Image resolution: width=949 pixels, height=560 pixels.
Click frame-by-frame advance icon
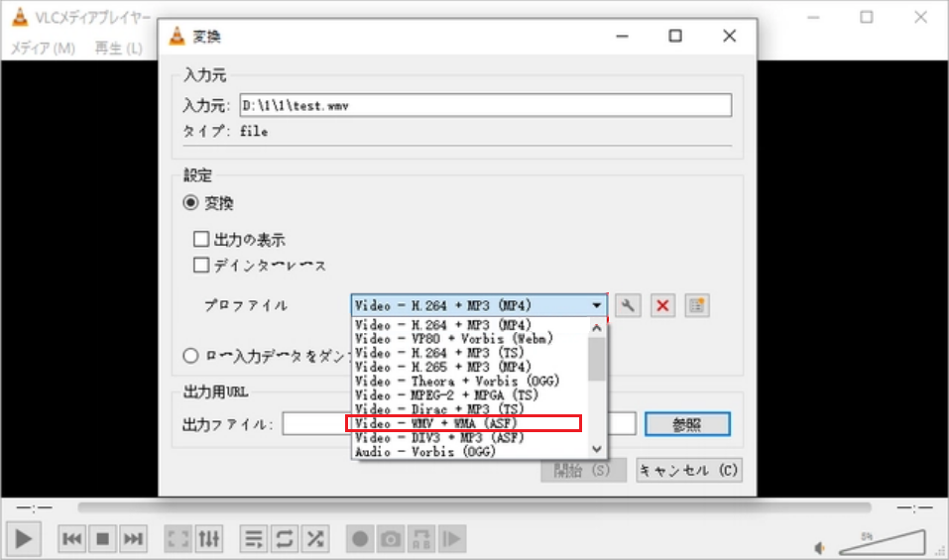(x=451, y=538)
